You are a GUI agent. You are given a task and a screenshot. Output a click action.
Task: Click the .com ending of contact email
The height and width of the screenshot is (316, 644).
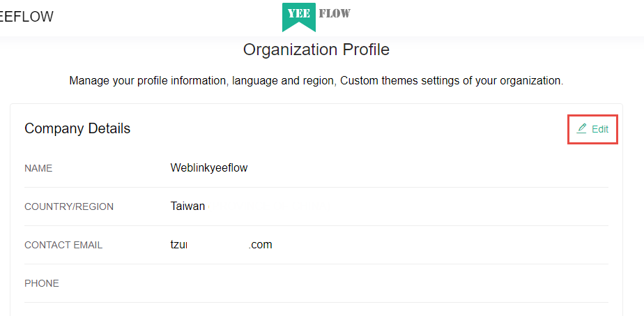[x=261, y=245]
